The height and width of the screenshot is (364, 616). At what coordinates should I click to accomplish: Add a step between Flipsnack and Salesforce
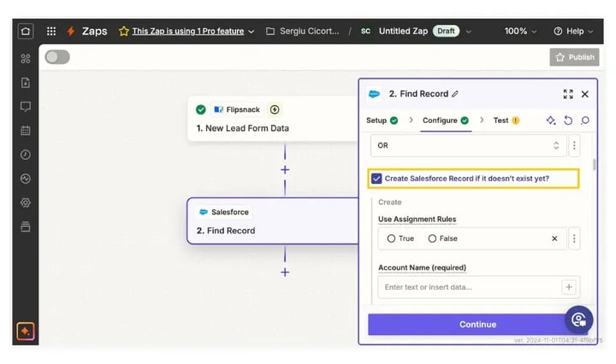click(x=285, y=170)
